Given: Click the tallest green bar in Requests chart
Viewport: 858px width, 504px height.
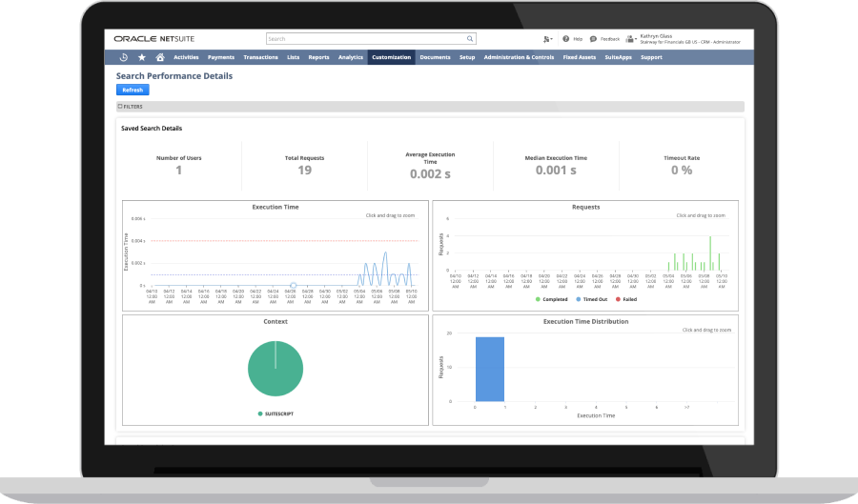Looking at the screenshot, I should coord(710,253).
